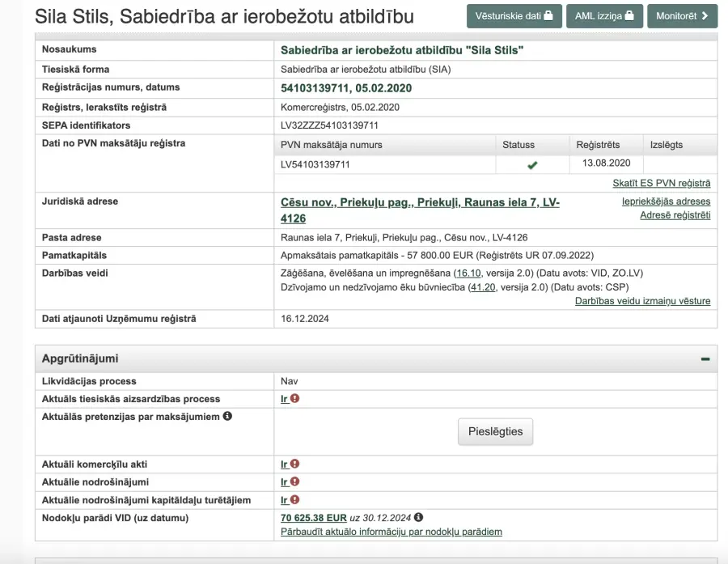
Task: Select registration number 54103139711, 05.02.2020
Action: 346,88
